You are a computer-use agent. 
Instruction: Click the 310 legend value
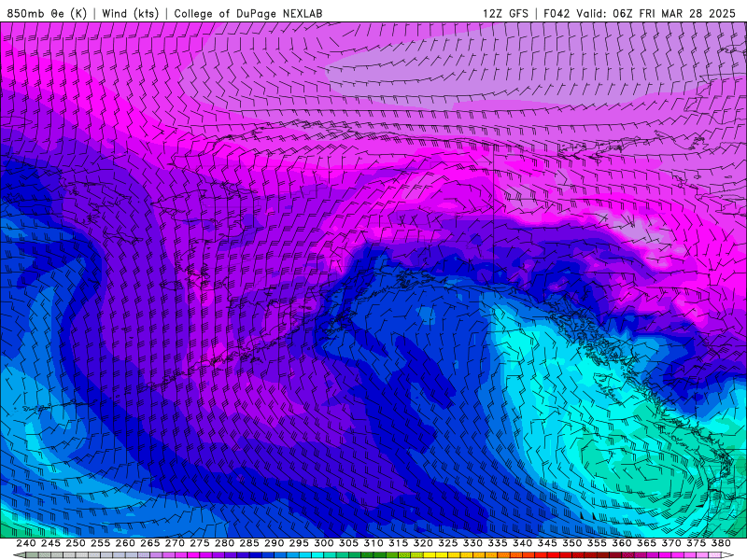[373, 543]
